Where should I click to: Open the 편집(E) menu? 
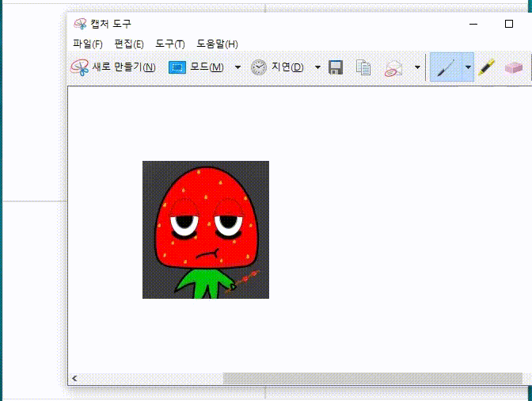129,44
